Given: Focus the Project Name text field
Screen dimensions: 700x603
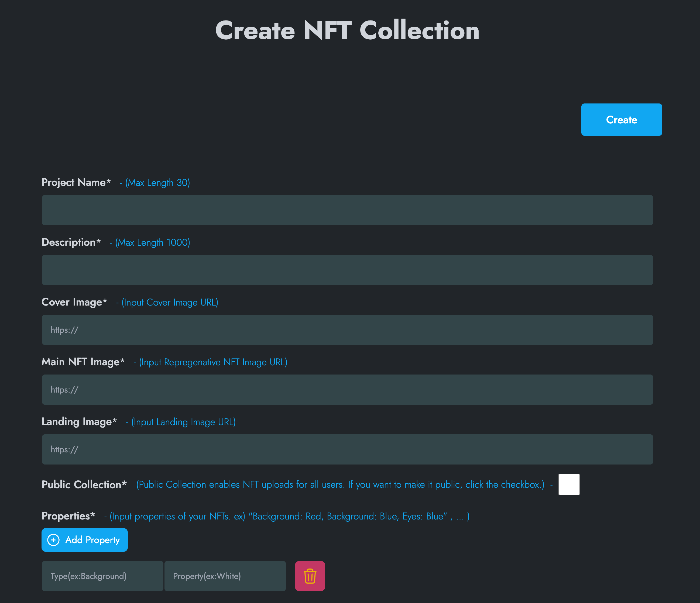Looking at the screenshot, I should pos(347,210).
